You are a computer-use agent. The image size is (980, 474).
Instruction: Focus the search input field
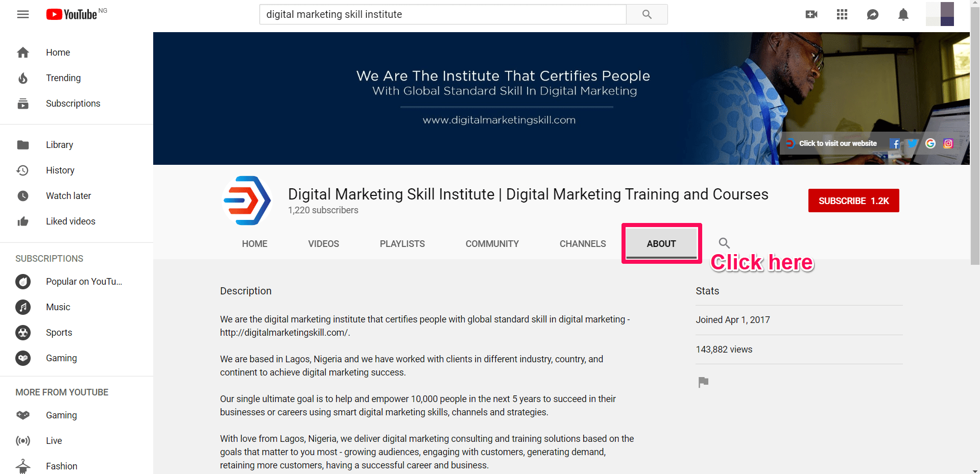(442, 14)
